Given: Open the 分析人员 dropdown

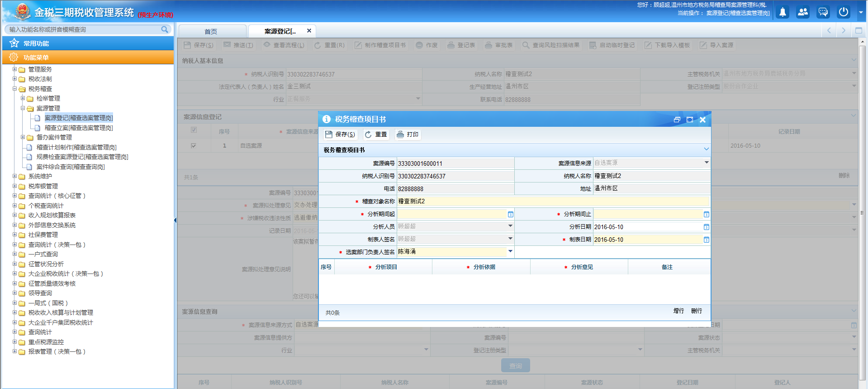Looking at the screenshot, I should (x=510, y=226).
